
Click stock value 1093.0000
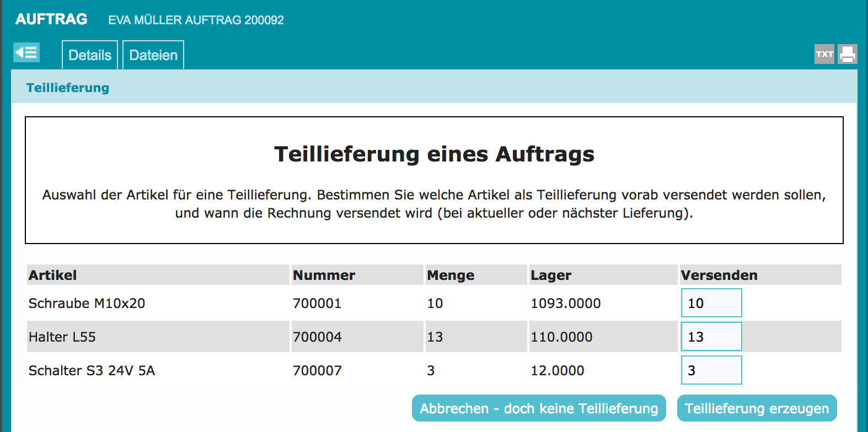click(x=566, y=303)
